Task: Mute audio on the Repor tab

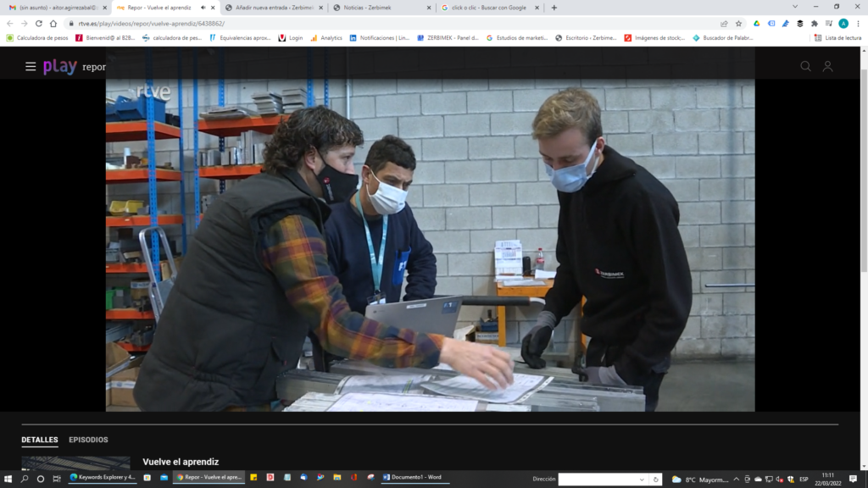Action: (203, 8)
